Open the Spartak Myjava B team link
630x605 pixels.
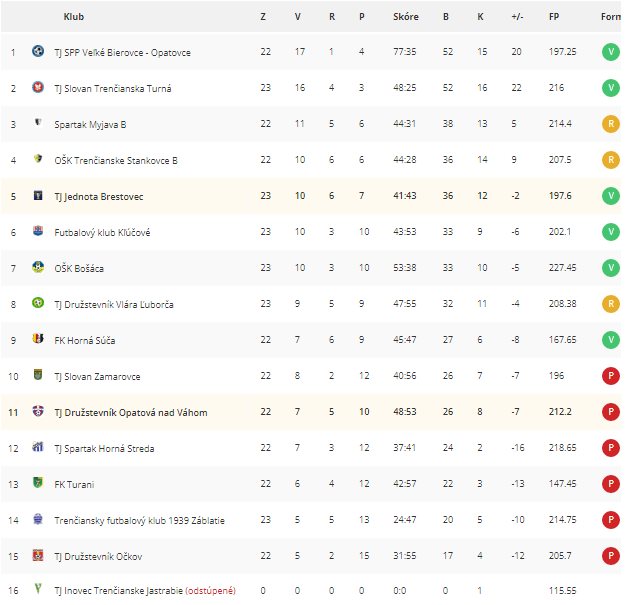(90, 125)
